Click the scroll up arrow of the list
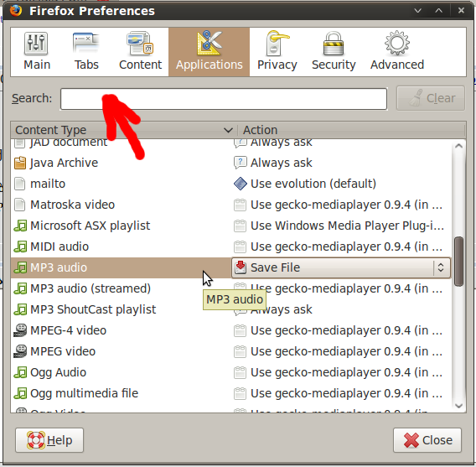Screen dimensions: 476x467 pyautogui.click(x=458, y=146)
